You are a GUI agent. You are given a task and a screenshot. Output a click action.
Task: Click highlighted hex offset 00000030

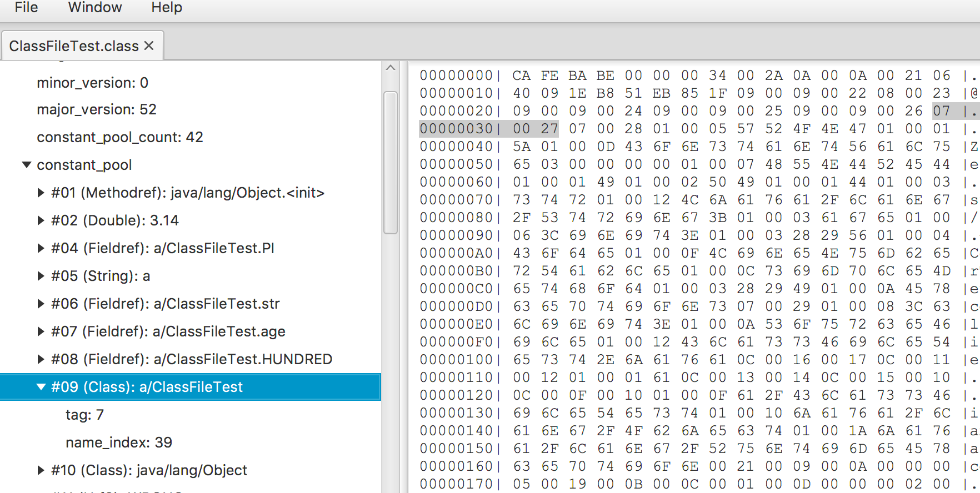456,129
